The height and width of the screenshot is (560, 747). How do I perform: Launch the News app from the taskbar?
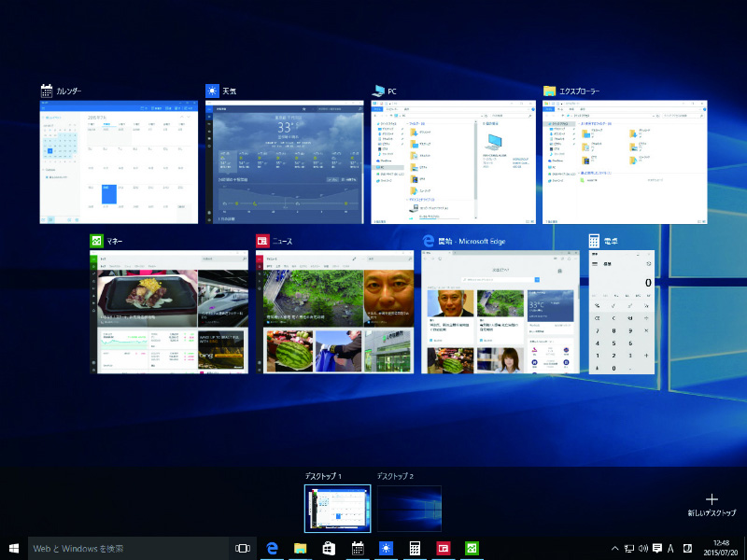coord(444,548)
